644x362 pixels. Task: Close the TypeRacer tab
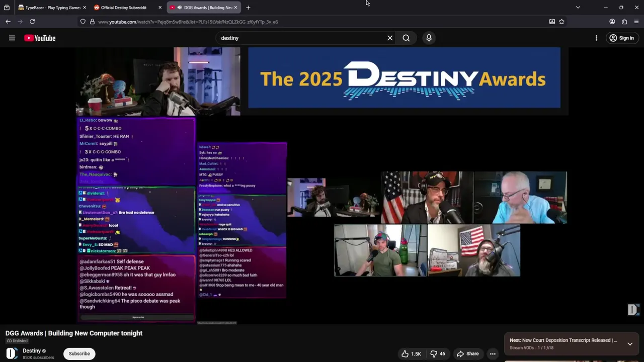point(84,8)
